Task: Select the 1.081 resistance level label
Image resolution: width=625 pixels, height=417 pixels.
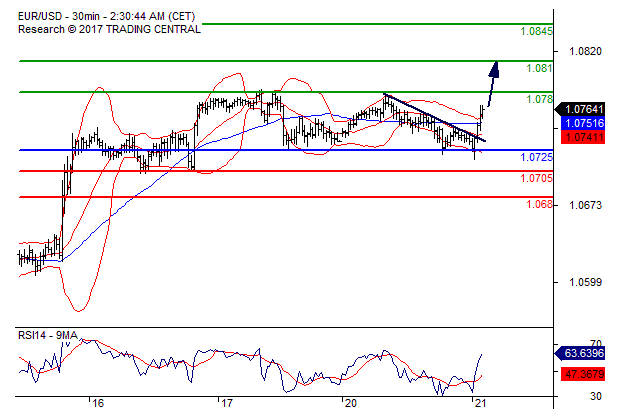Action: [539, 68]
